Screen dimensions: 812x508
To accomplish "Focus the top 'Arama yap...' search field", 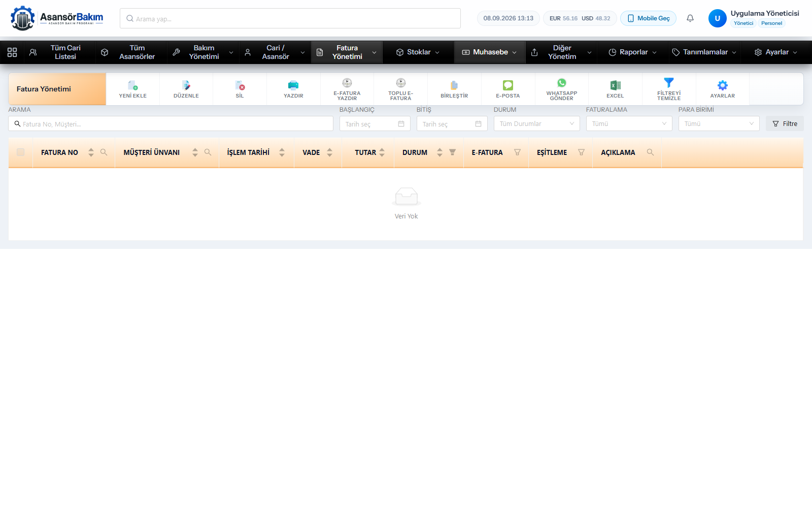I will [290, 18].
